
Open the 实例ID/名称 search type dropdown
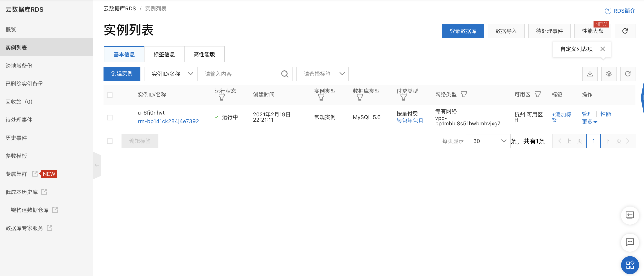(x=171, y=74)
